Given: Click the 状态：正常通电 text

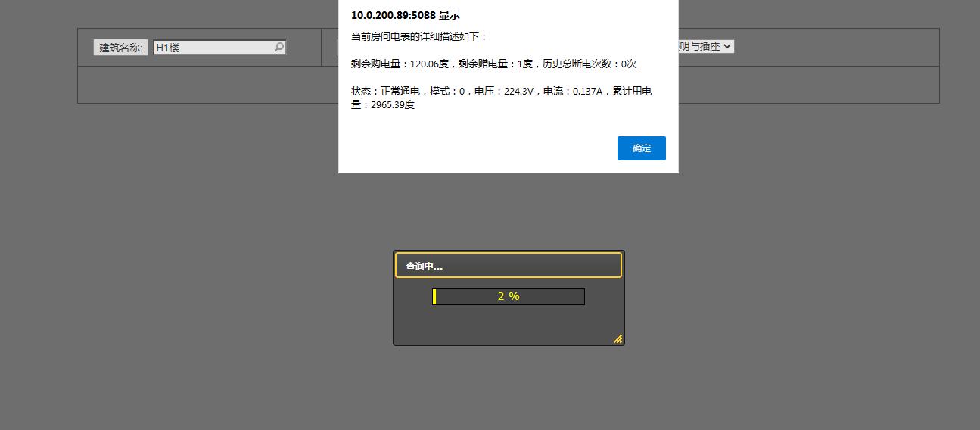Looking at the screenshot, I should click(x=385, y=91).
